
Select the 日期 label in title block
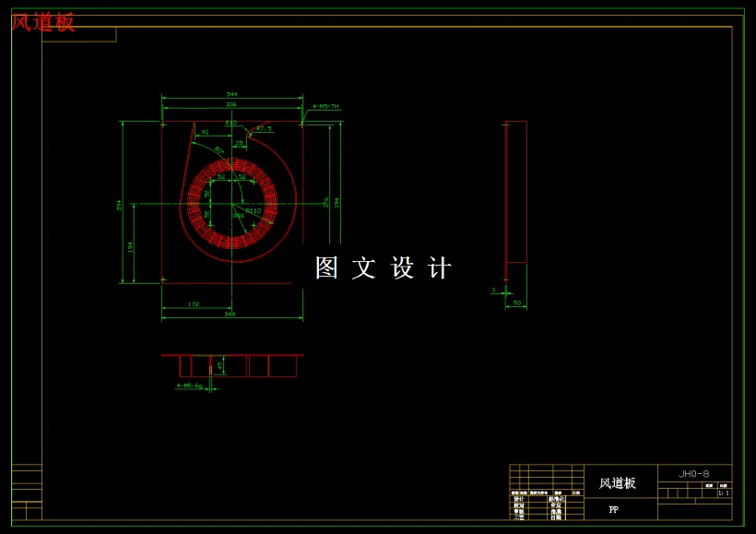click(x=556, y=517)
